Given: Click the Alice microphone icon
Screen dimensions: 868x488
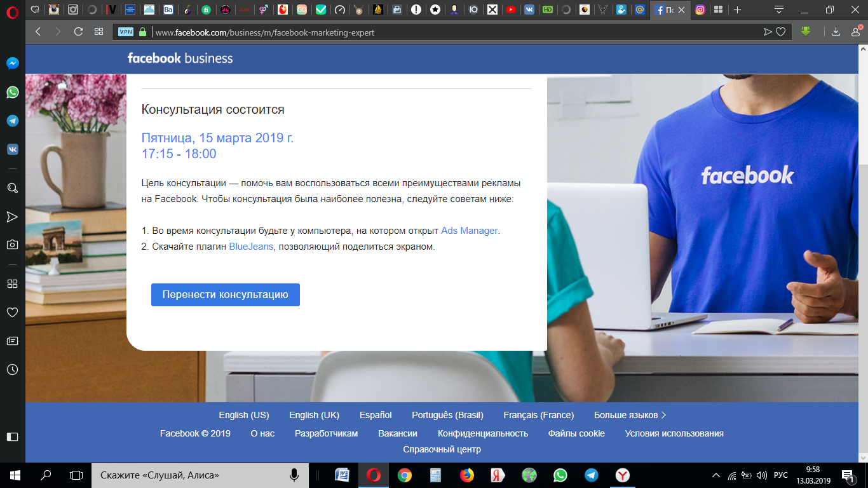Looking at the screenshot, I should (294, 475).
